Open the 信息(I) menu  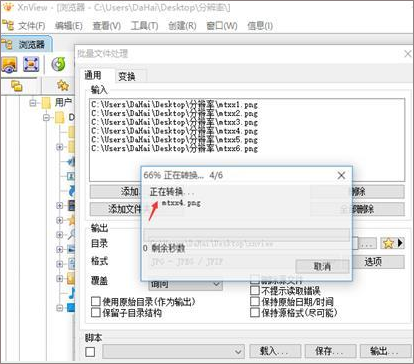[x=260, y=26]
